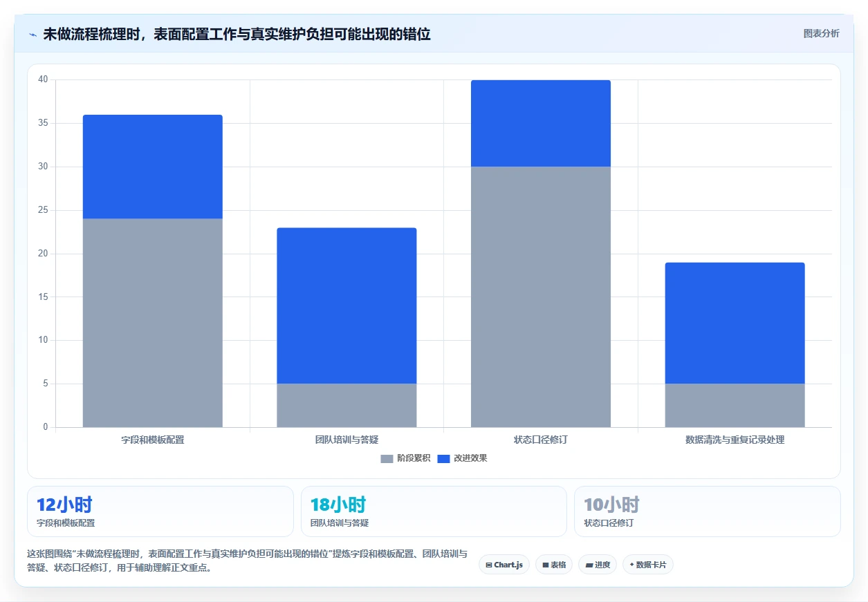This screenshot has height=602, width=868.
Task: Click the y-axis value 40
Action: click(44, 79)
